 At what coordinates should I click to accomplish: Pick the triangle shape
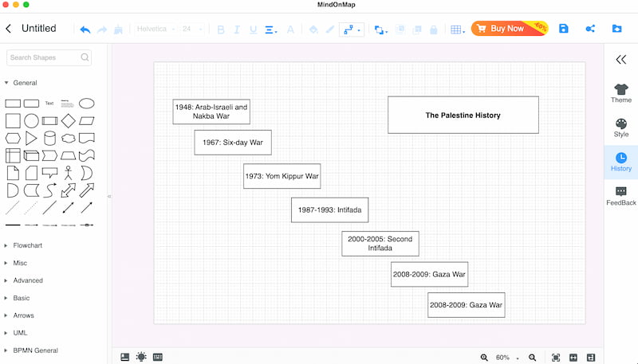(x=31, y=138)
